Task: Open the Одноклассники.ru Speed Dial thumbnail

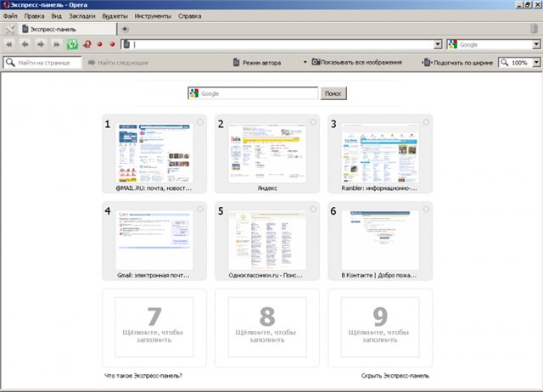Action: click(x=267, y=241)
